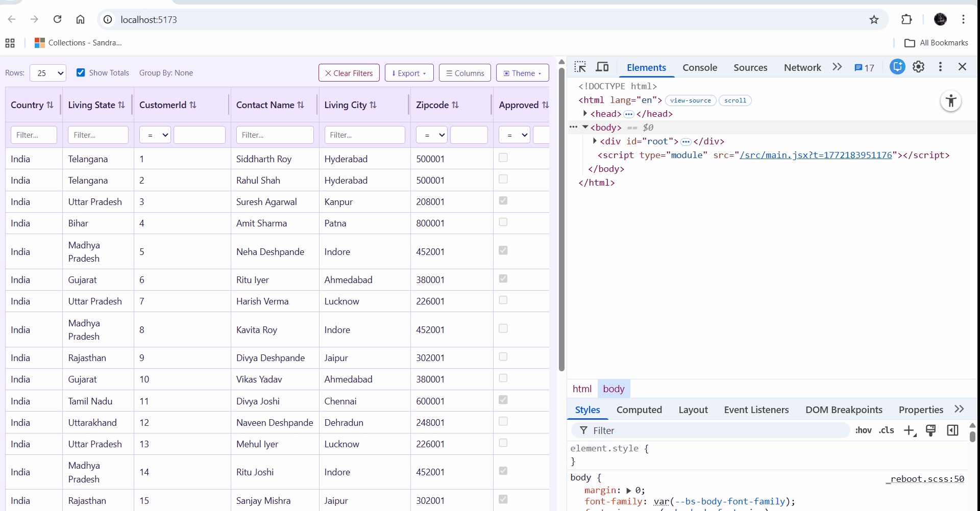Screen dimensions: 980x511
Task: Click the DevTools inspect element picker icon
Action: tap(580, 67)
